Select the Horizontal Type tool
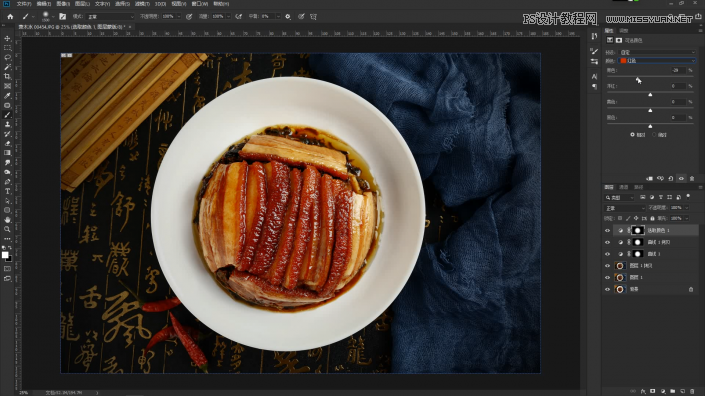This screenshot has height=396, width=705. [7, 191]
